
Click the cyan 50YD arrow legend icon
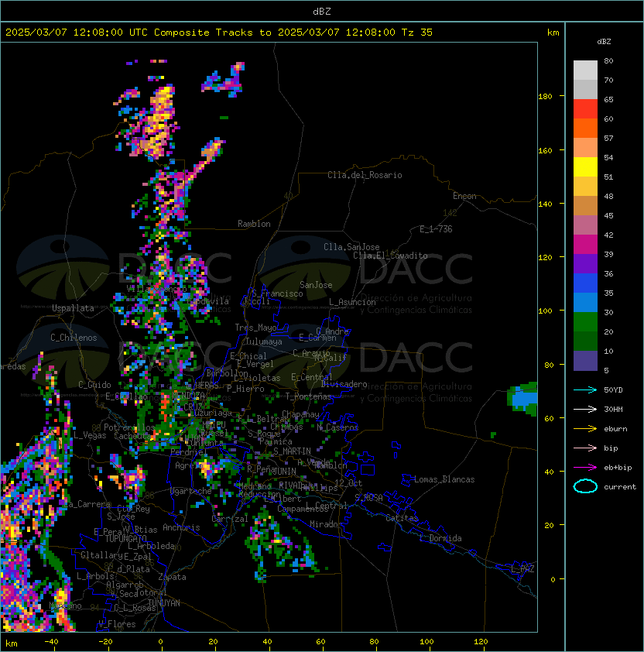click(x=585, y=390)
